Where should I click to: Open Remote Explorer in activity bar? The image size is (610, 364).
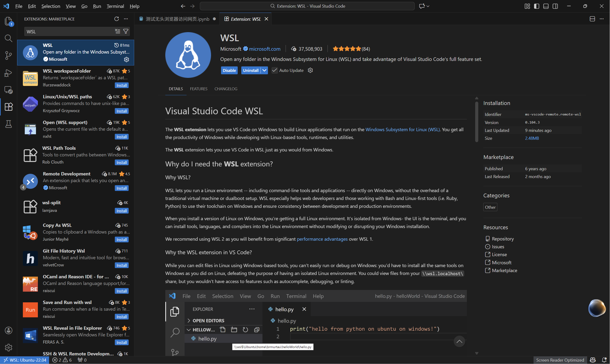tap(8, 90)
